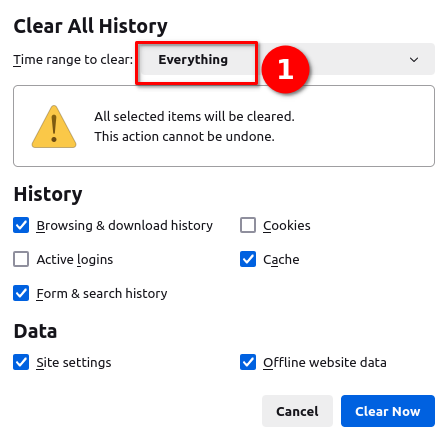
Task: Click the yellow warning triangle icon
Action: pyautogui.click(x=54, y=127)
